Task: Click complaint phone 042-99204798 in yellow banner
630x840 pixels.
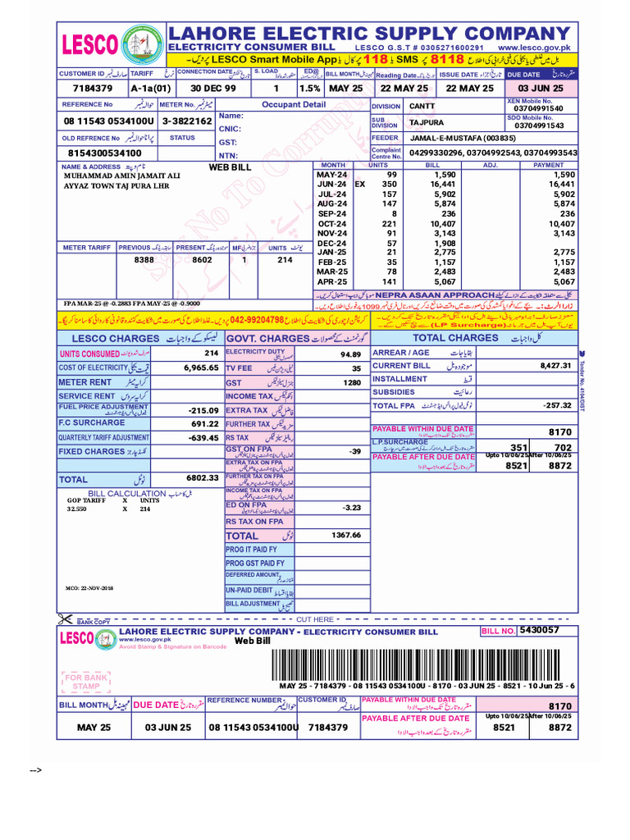Action: click(x=257, y=320)
